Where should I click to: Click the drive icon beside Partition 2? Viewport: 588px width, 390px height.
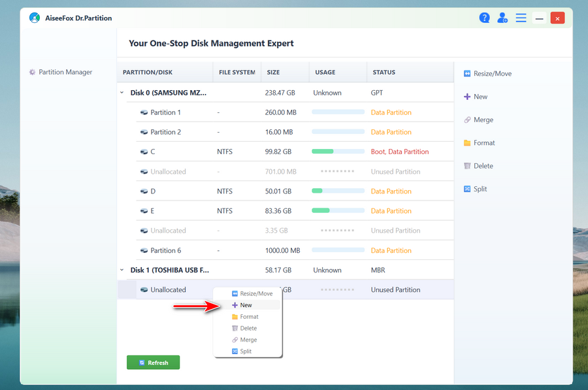point(144,132)
